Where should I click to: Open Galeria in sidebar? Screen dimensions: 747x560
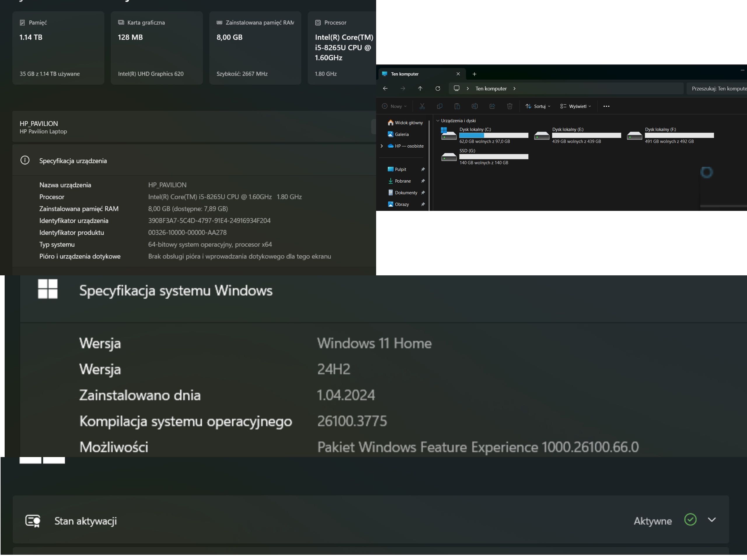tap(398, 134)
